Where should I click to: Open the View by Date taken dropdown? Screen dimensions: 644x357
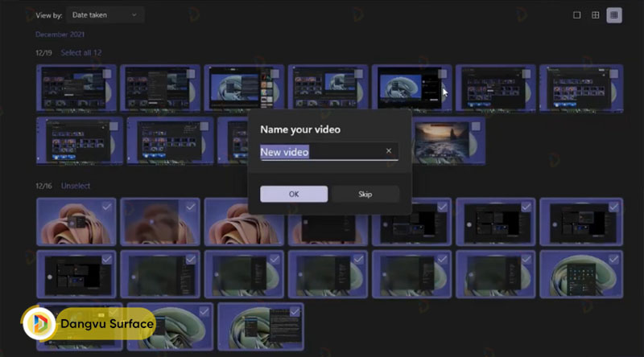[x=105, y=15]
